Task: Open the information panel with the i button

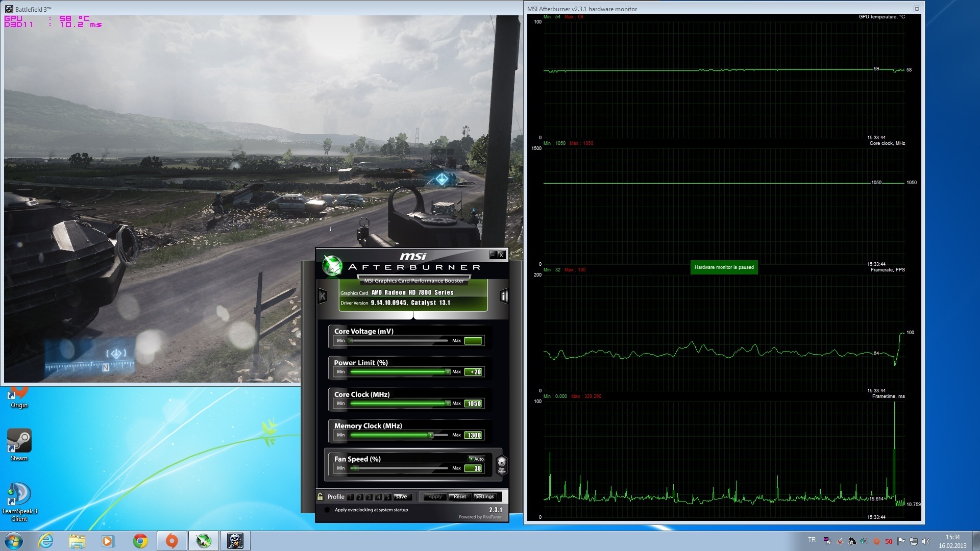Action: click(504, 296)
